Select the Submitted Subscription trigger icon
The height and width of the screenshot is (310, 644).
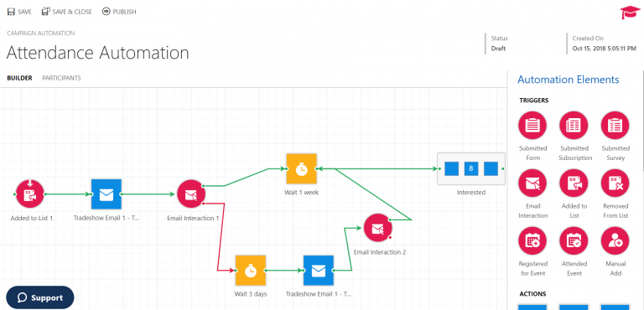pos(574,126)
